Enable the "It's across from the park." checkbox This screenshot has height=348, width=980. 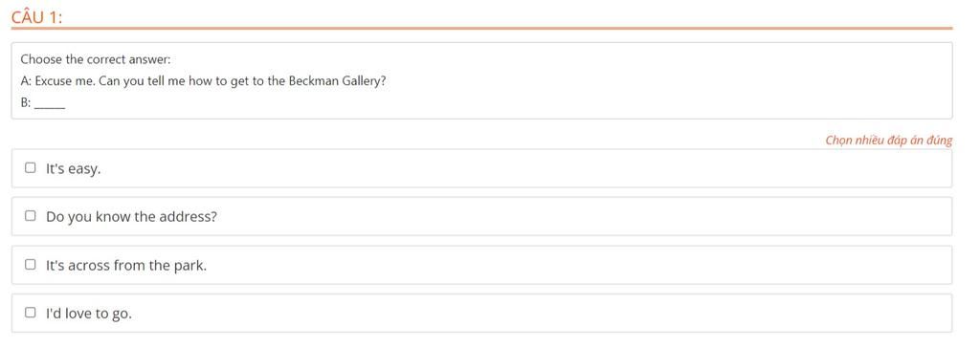pos(30,264)
